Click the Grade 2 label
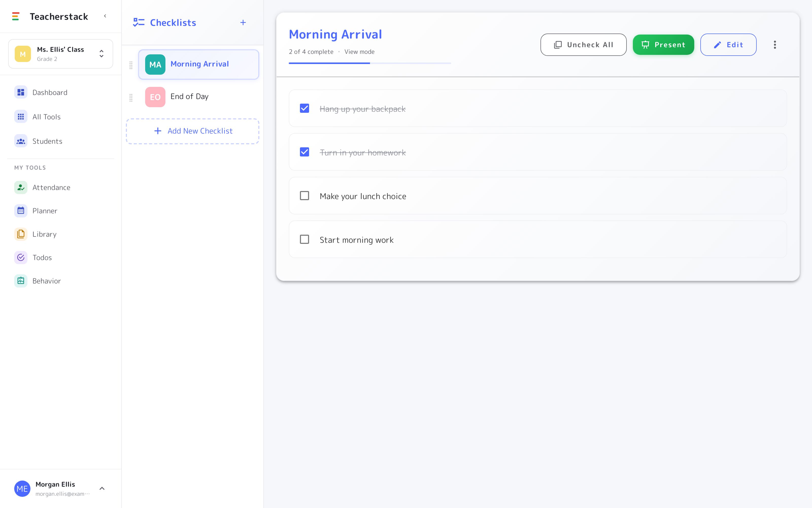The image size is (812, 508). coord(47,59)
